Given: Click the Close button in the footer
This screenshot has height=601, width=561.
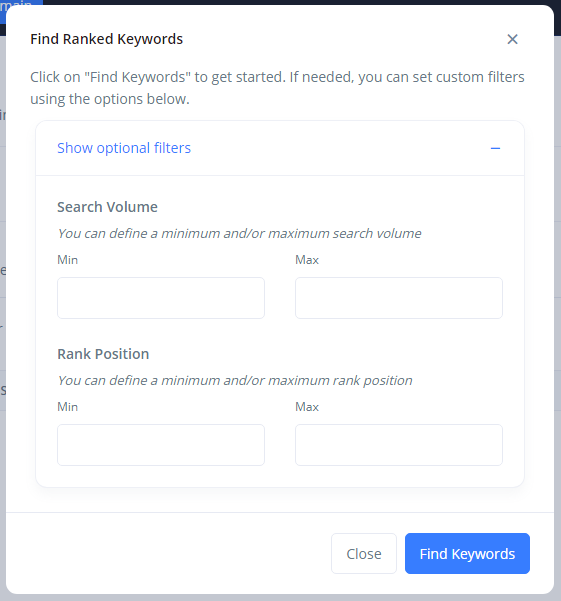Looking at the screenshot, I should [x=364, y=553].
